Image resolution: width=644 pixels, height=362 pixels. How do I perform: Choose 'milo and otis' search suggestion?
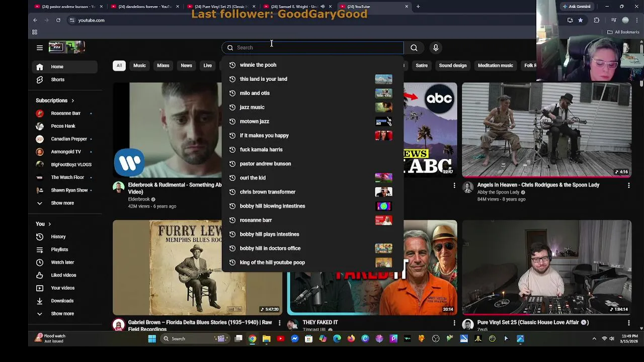312,93
